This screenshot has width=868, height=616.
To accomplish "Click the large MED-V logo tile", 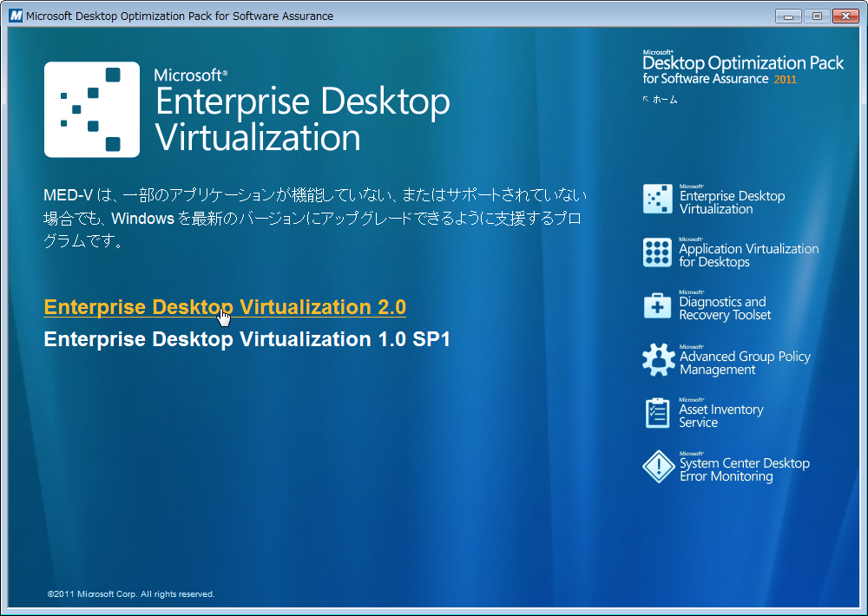I will pyautogui.click(x=92, y=109).
